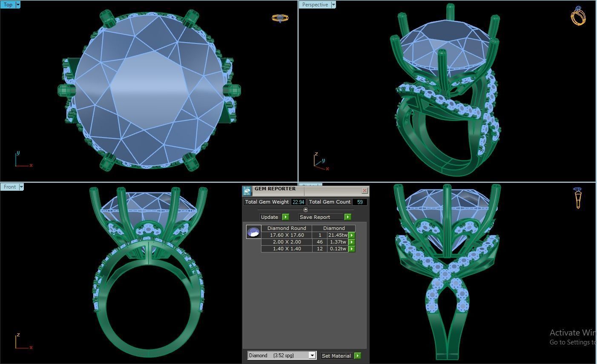Click green arrow for 0.12tw row
This screenshot has width=597, height=364.
tap(352, 249)
